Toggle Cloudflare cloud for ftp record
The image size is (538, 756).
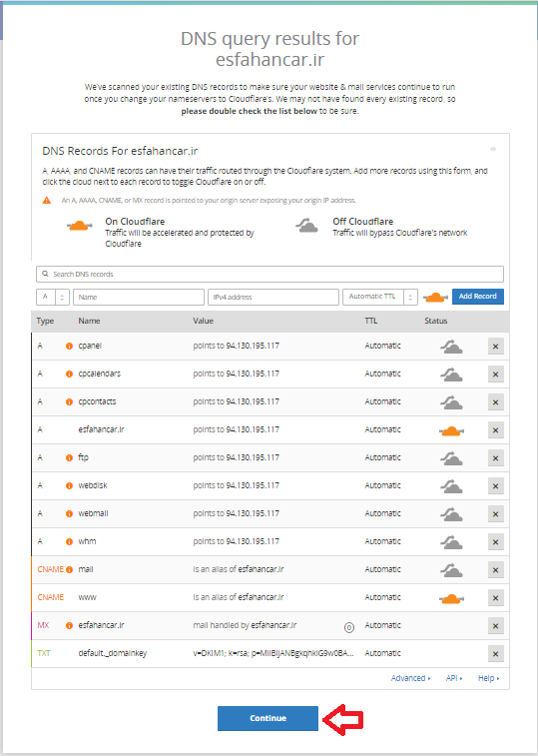451,458
